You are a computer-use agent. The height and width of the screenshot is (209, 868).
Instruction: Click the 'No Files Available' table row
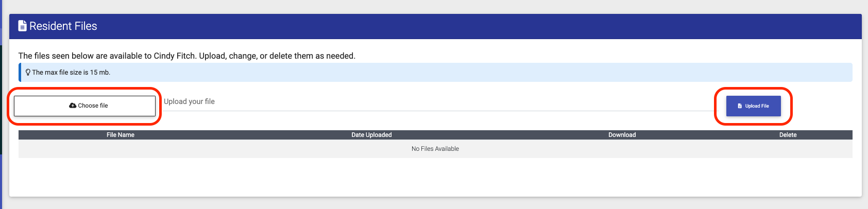435,149
